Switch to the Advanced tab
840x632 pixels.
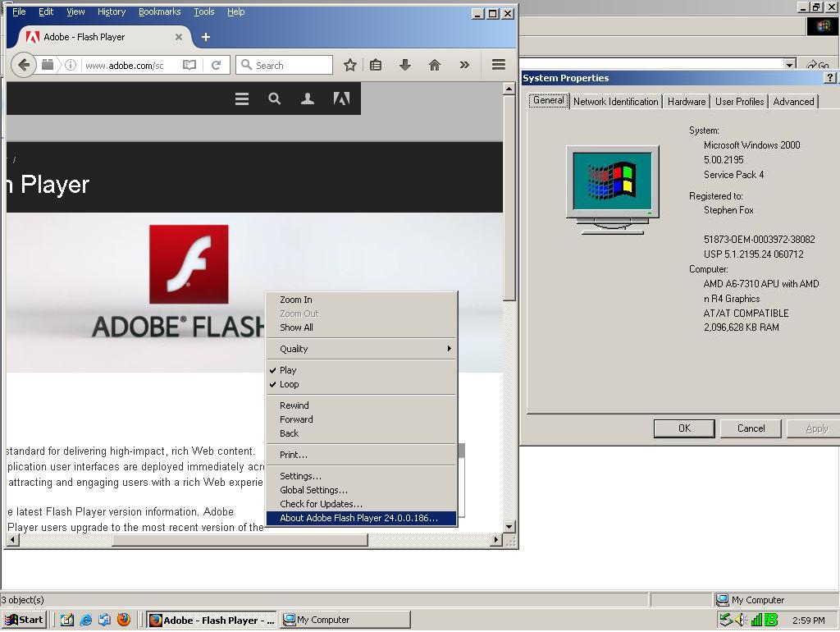click(x=793, y=101)
